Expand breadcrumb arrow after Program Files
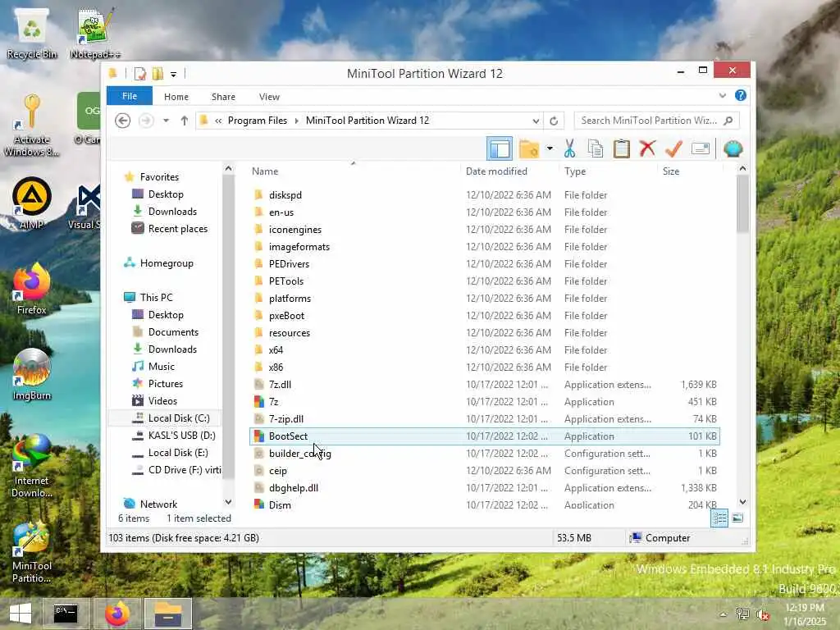 tap(296, 121)
